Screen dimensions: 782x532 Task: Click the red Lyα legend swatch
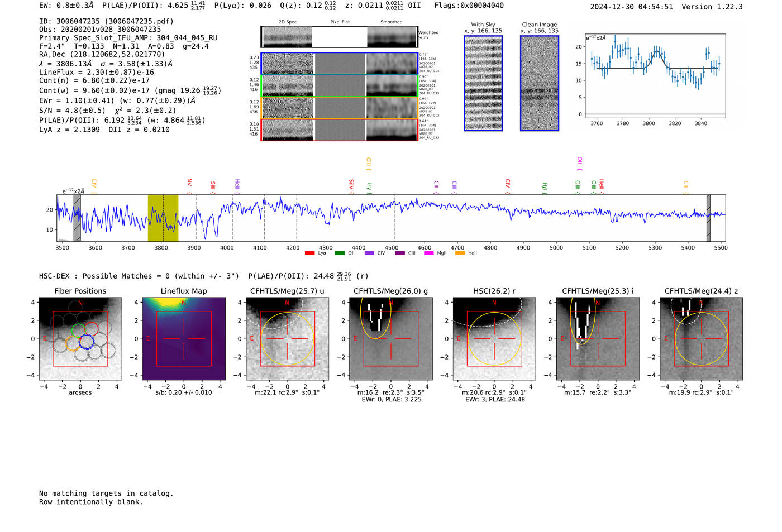310,253
